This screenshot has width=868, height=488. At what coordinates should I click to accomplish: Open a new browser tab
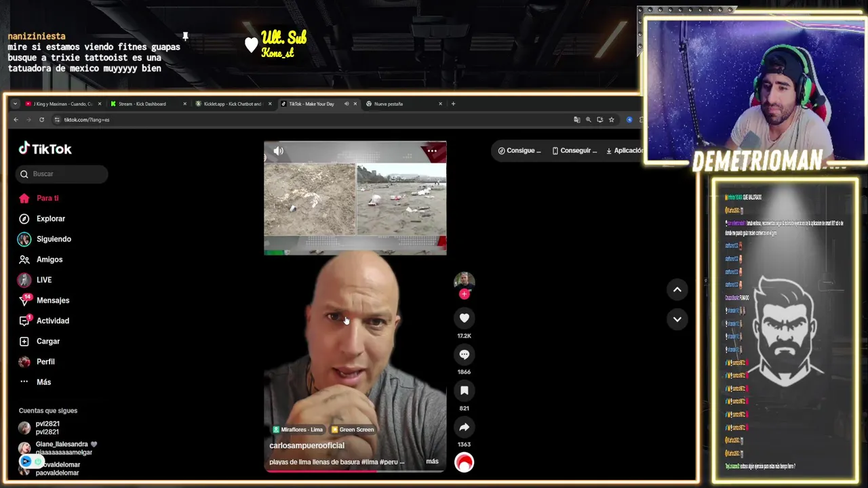(x=453, y=104)
